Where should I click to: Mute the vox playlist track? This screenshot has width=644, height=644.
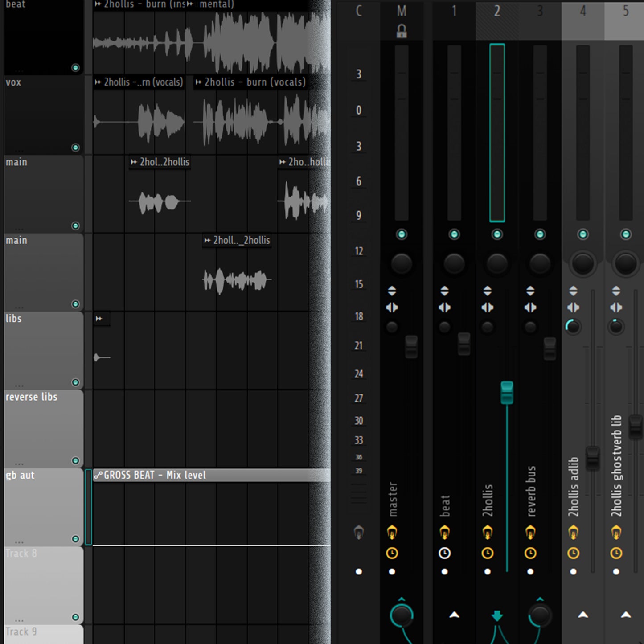(x=75, y=148)
